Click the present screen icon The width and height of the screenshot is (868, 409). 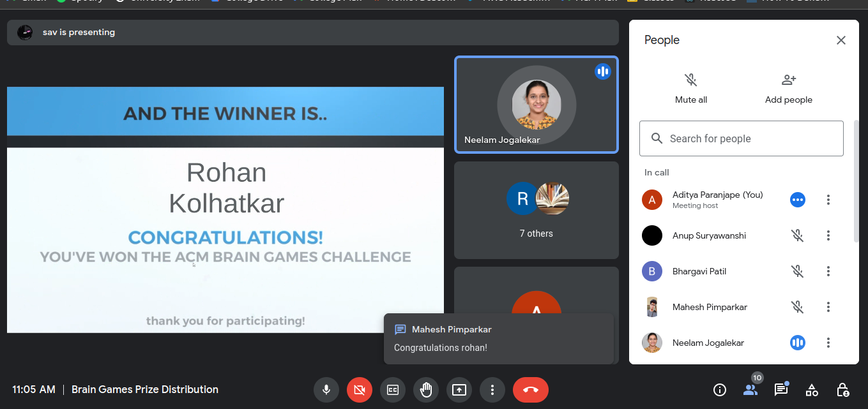point(459,390)
